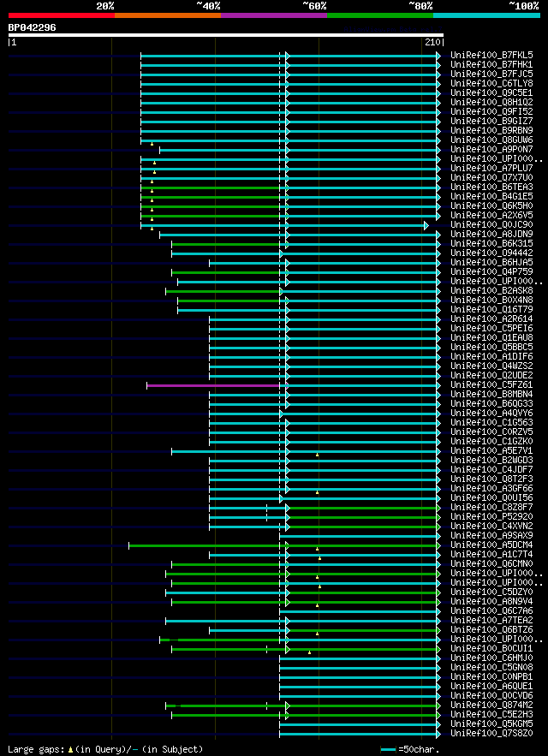Select the UniRef100_Q7S8Z0 label

pos(491,734)
